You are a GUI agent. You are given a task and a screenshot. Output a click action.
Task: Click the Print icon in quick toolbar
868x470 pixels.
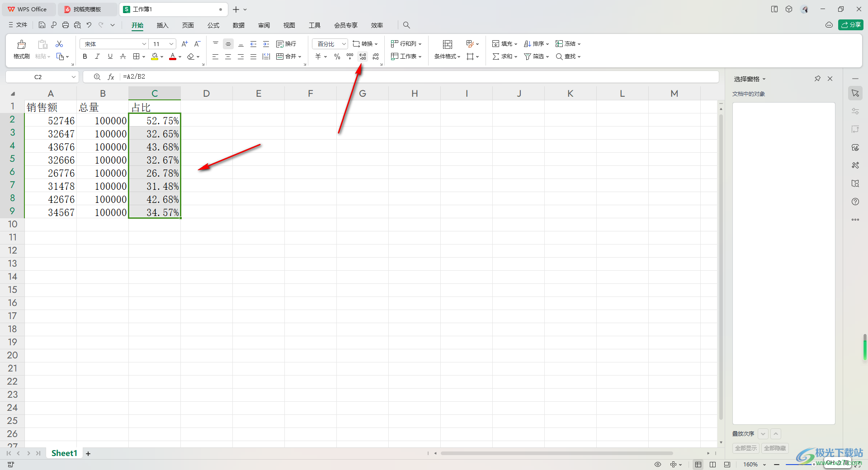coord(66,25)
